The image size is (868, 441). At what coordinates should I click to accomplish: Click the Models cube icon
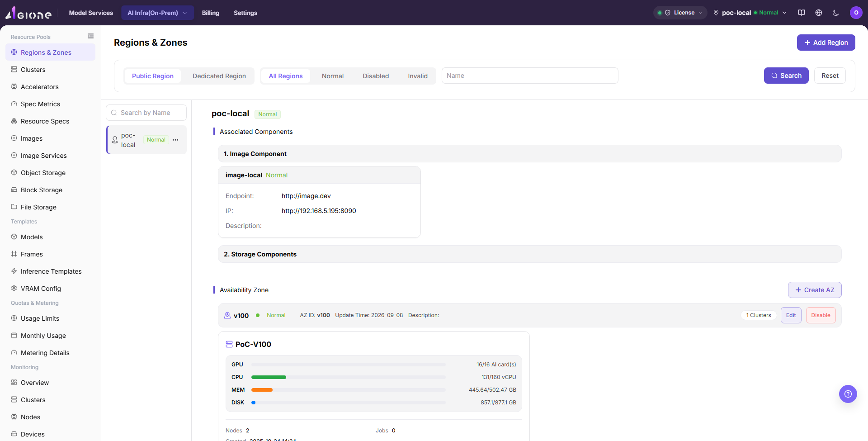pyautogui.click(x=14, y=237)
